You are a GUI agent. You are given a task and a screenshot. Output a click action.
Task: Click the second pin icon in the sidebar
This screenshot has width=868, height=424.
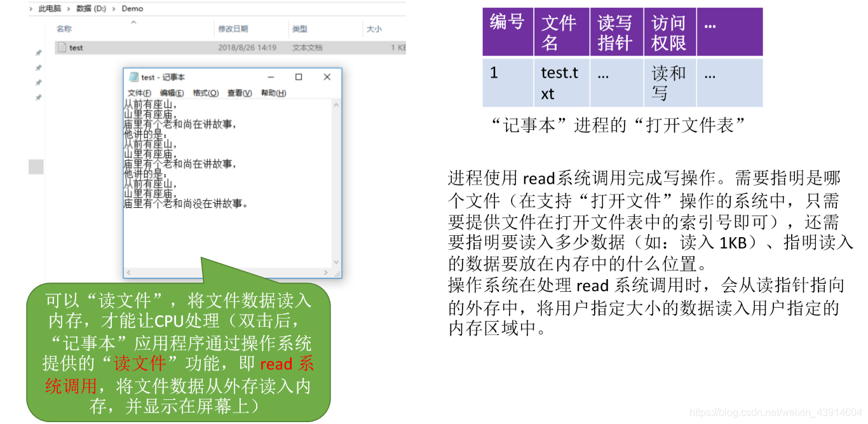click(38, 67)
